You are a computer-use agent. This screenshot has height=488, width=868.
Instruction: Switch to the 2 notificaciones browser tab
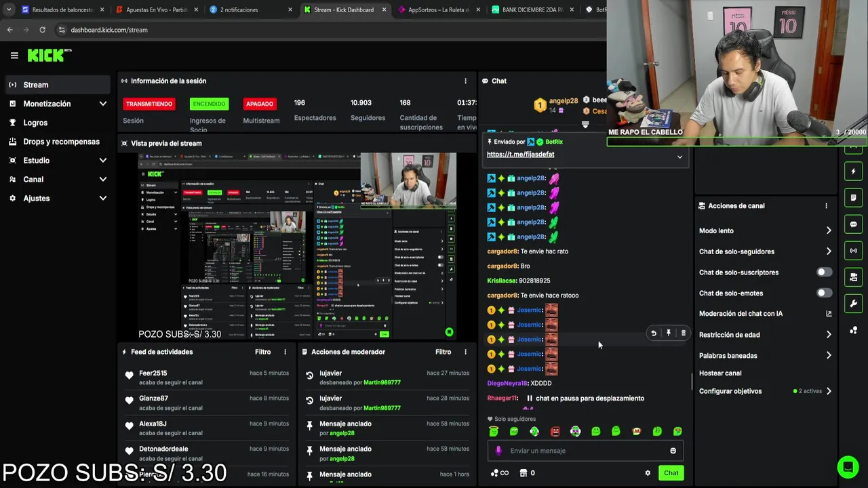(250, 9)
